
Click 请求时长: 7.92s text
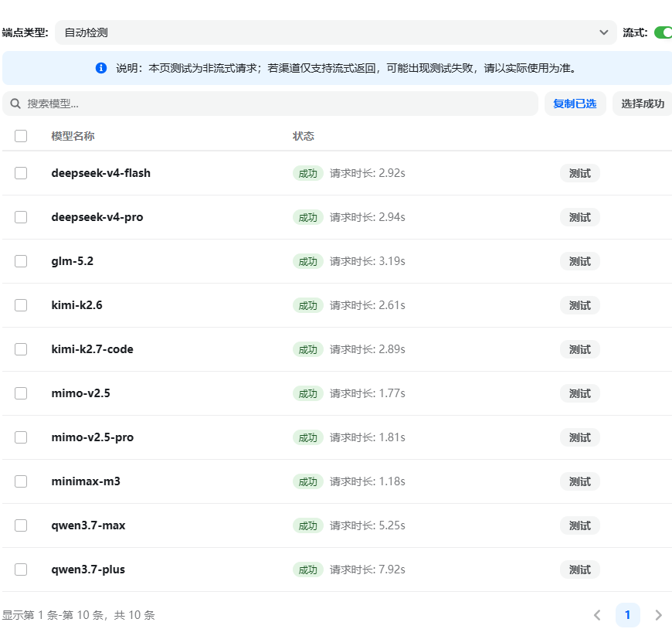pyautogui.click(x=368, y=569)
